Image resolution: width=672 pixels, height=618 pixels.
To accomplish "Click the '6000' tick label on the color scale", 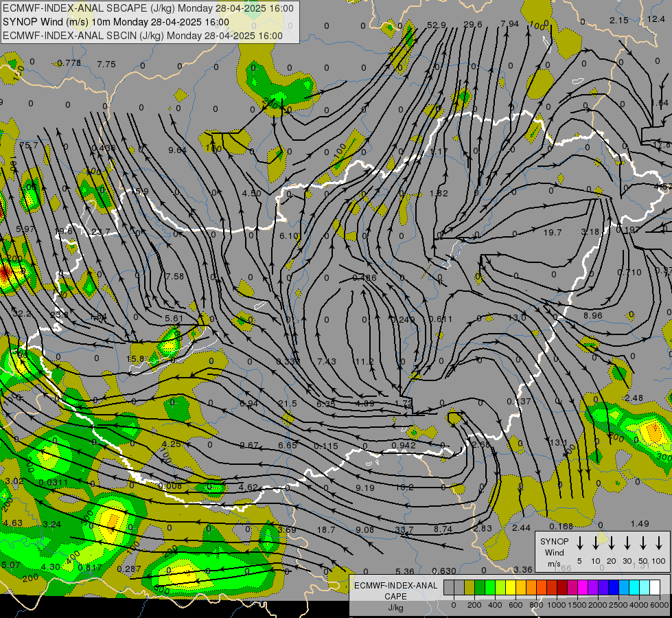I will [x=660, y=605].
